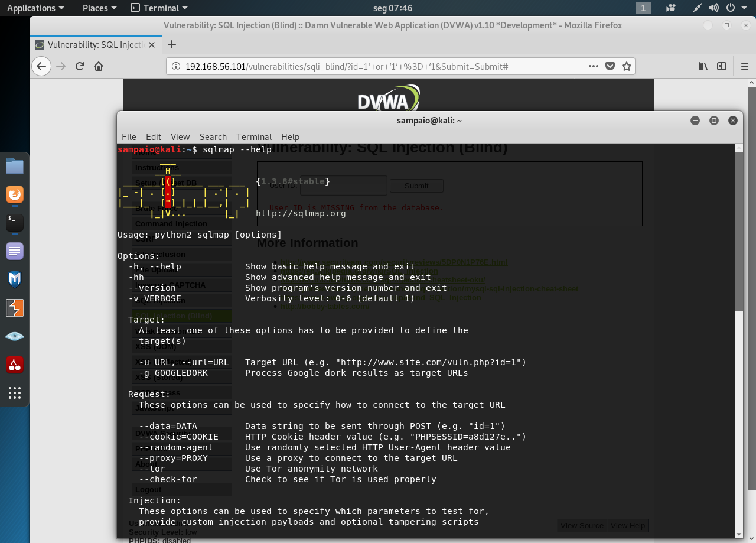Click the sampaio@kali terminal prompt
The height and width of the screenshot is (543, 756).
157,149
